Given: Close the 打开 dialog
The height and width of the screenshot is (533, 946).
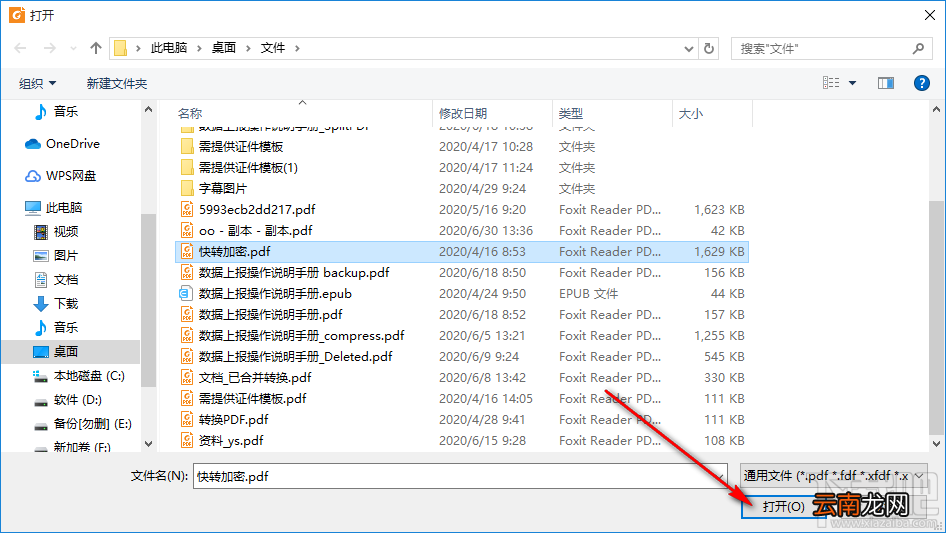Looking at the screenshot, I should coord(930,15).
